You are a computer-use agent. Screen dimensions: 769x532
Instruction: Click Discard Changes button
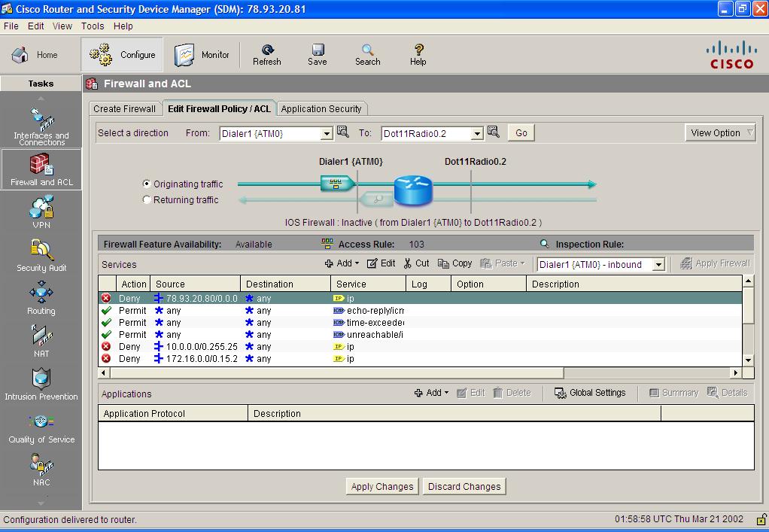[464, 486]
